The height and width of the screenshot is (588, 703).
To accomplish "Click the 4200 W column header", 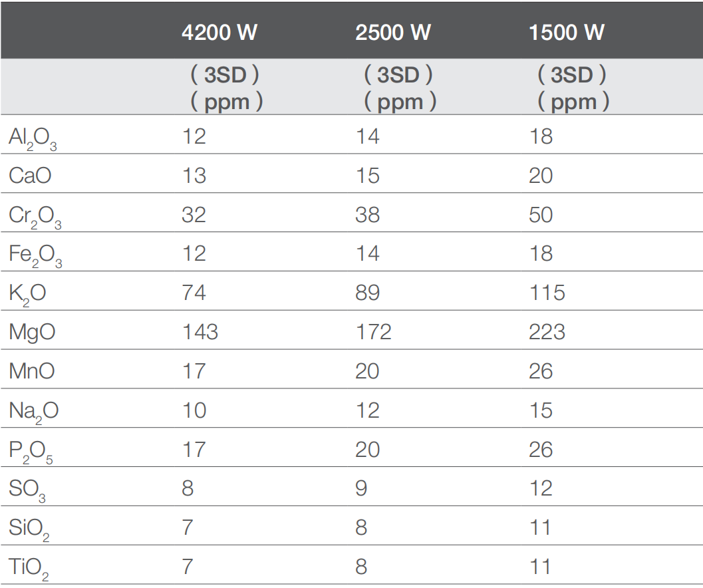I will pos(219,33).
